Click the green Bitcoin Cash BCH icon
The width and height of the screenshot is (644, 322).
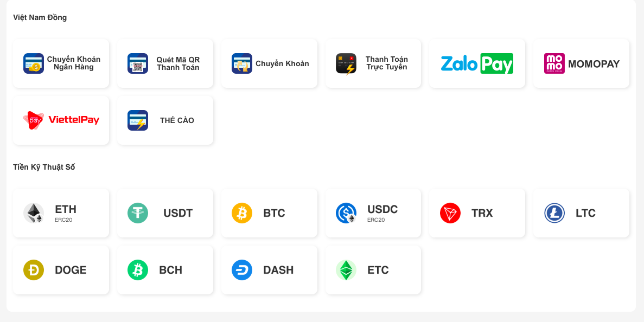(138, 270)
